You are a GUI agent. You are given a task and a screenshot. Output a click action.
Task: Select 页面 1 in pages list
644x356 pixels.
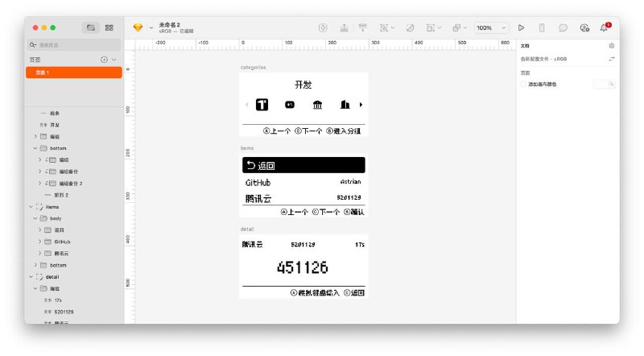74,72
